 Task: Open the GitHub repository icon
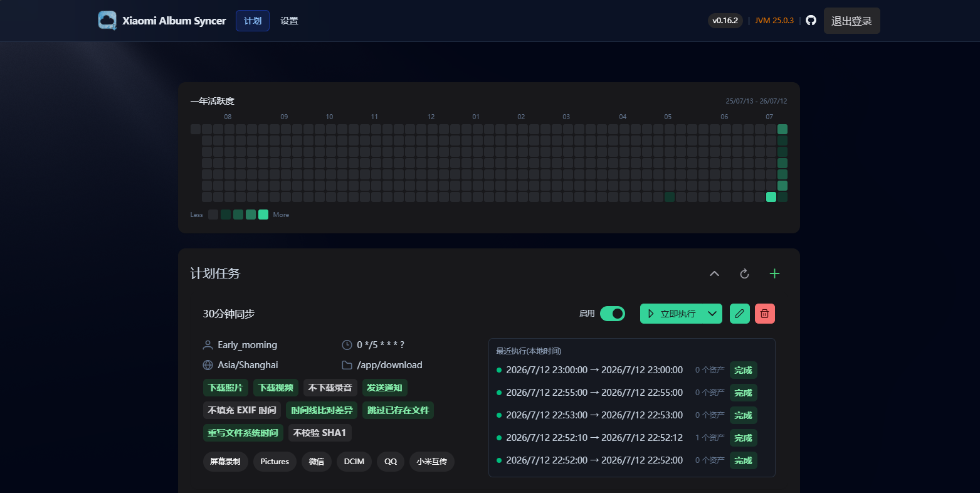tap(811, 21)
